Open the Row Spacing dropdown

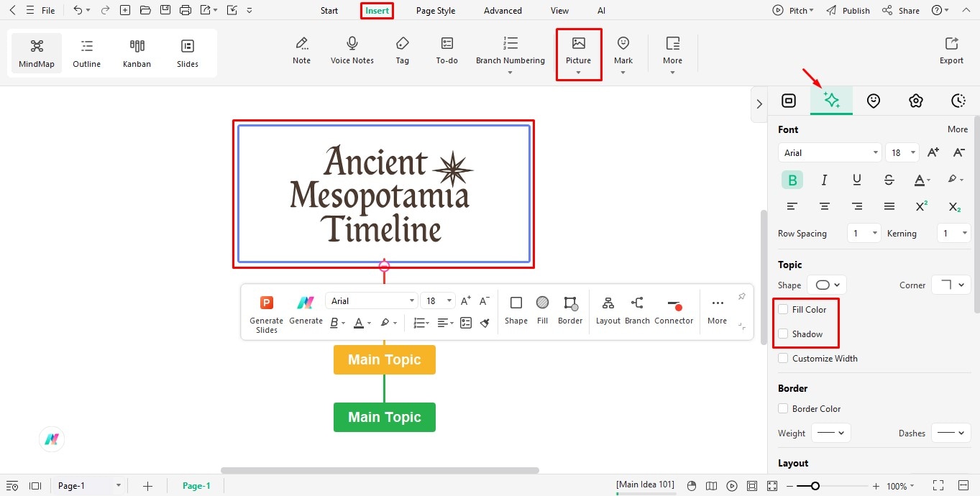[x=864, y=234]
